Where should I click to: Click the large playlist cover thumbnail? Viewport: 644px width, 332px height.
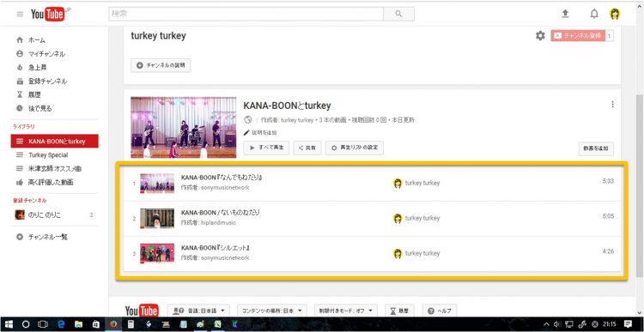pyautogui.click(x=184, y=127)
